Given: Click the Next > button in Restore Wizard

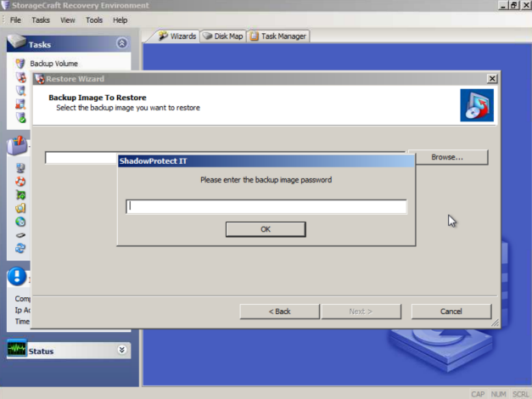Looking at the screenshot, I should [x=361, y=312].
